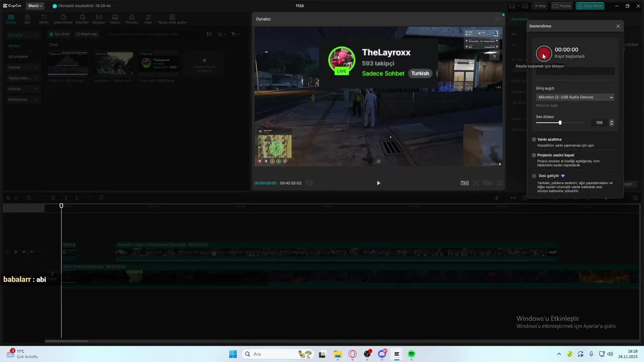Image resolution: width=644 pixels, height=362 pixels.
Task: Click the Yapay zeka ile oluşturun card
Action: coord(204,63)
